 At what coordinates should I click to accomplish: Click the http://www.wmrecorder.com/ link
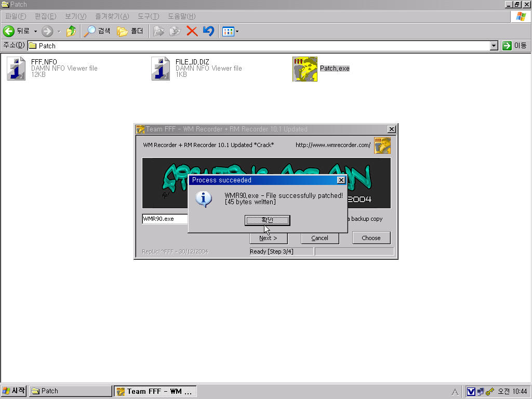[x=333, y=145]
